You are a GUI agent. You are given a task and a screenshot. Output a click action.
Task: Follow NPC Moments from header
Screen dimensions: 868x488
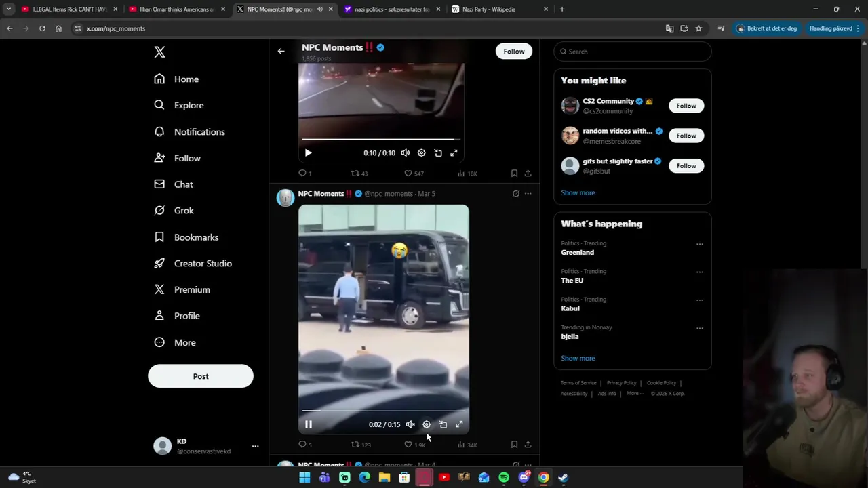point(514,52)
